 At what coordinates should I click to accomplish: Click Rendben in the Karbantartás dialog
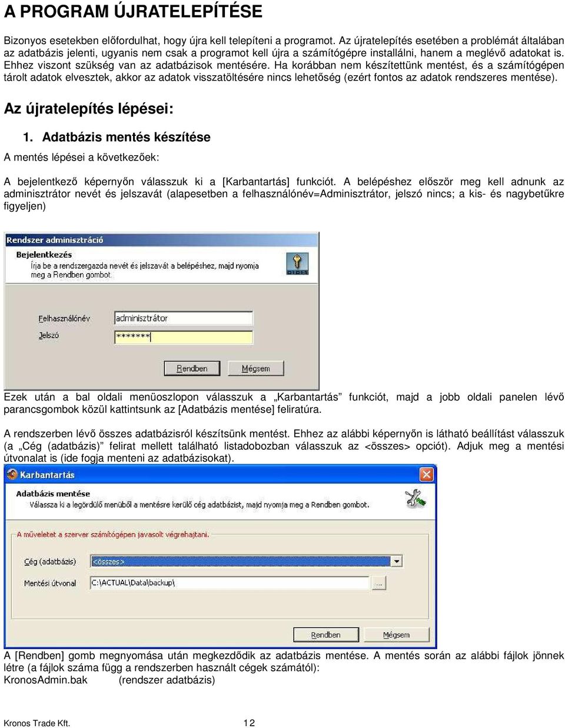(325, 635)
